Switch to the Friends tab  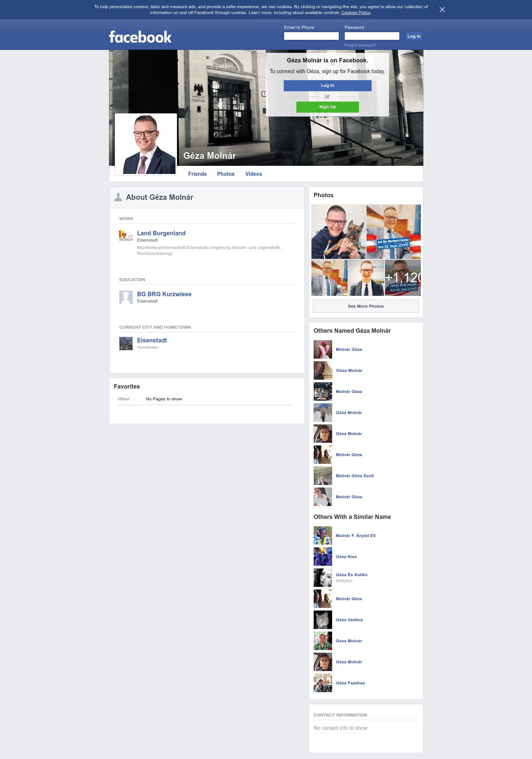tap(197, 174)
